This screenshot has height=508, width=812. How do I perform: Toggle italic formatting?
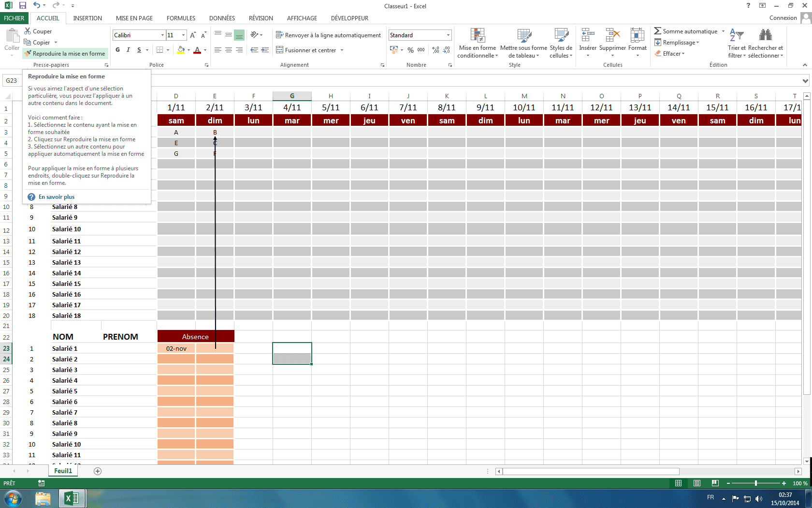[128, 50]
